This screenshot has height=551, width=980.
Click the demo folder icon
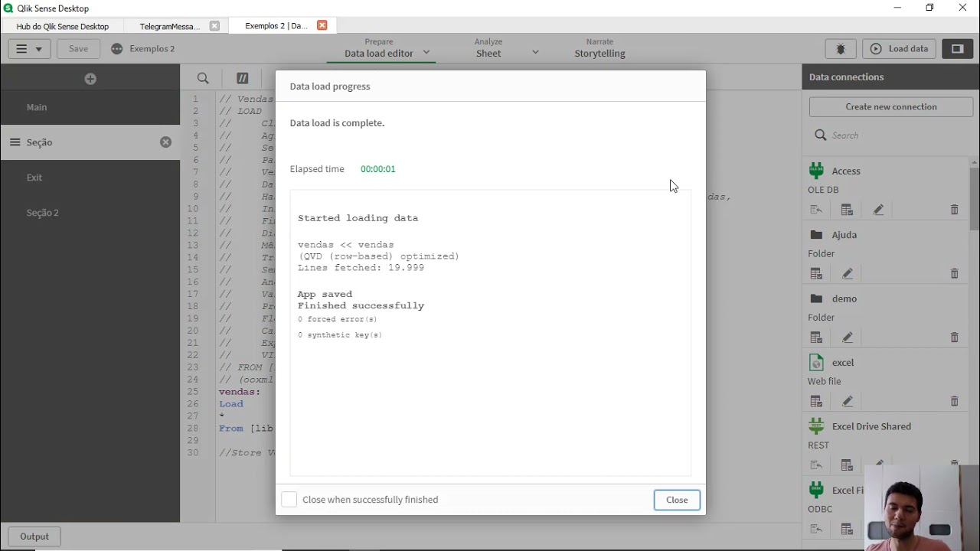click(816, 298)
